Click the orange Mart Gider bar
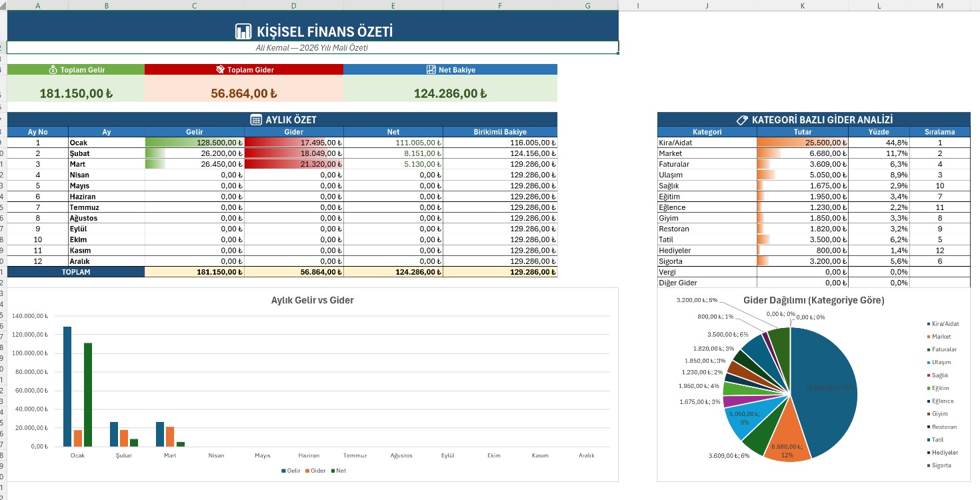This screenshot has width=980, height=500. [170, 437]
